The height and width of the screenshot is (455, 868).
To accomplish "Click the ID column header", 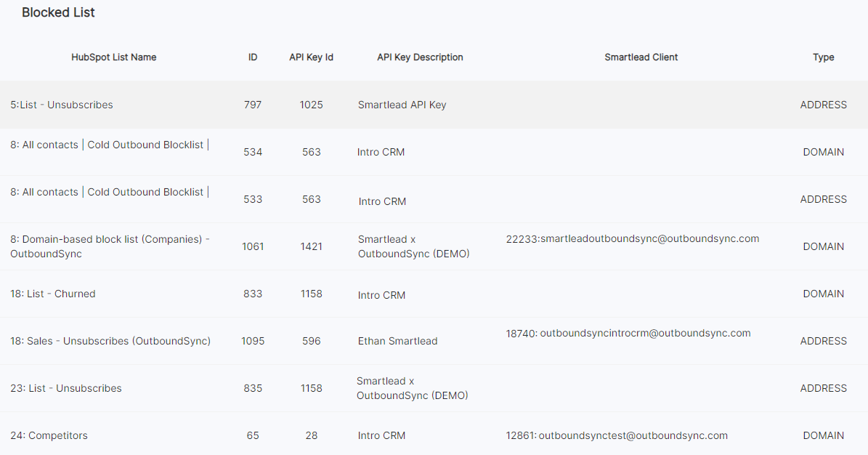I will click(253, 57).
